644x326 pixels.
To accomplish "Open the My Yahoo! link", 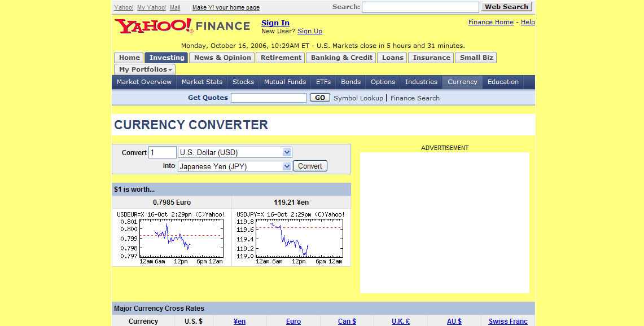I will 152,7.
